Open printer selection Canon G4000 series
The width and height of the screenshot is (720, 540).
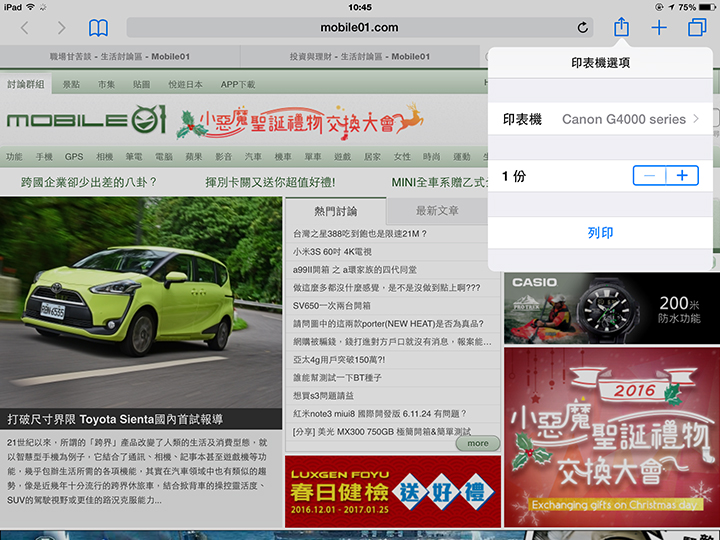click(x=600, y=119)
